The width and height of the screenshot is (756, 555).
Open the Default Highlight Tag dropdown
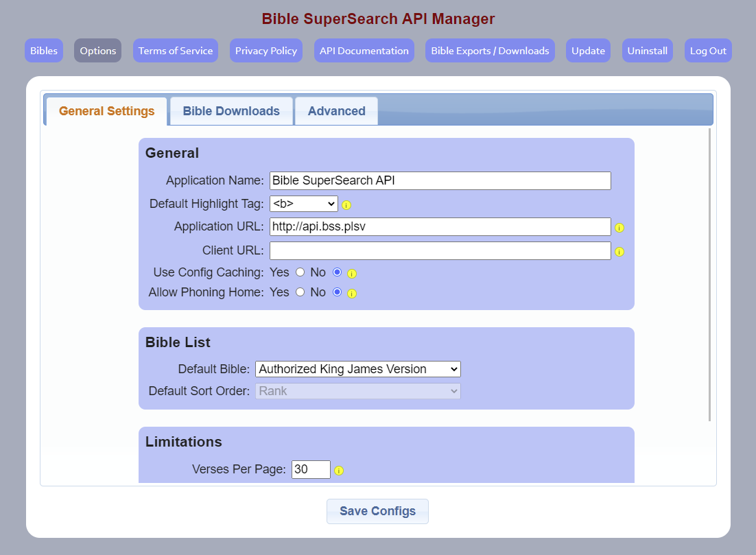304,204
